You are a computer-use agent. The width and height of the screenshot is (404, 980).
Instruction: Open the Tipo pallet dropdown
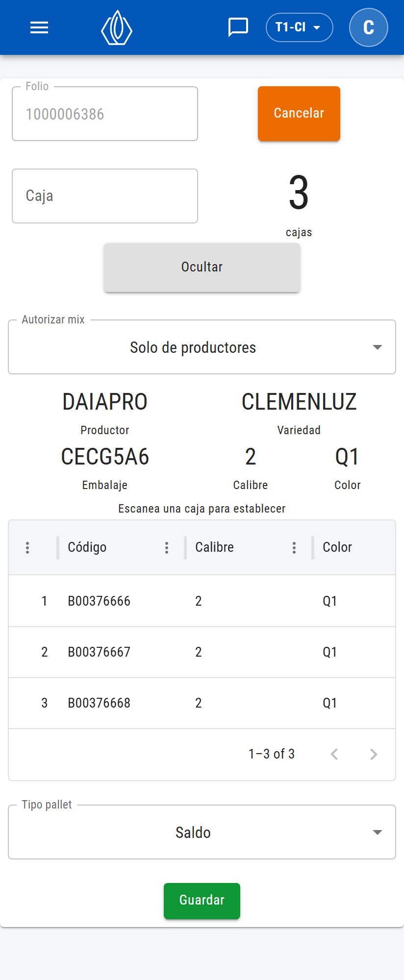pyautogui.click(x=202, y=833)
